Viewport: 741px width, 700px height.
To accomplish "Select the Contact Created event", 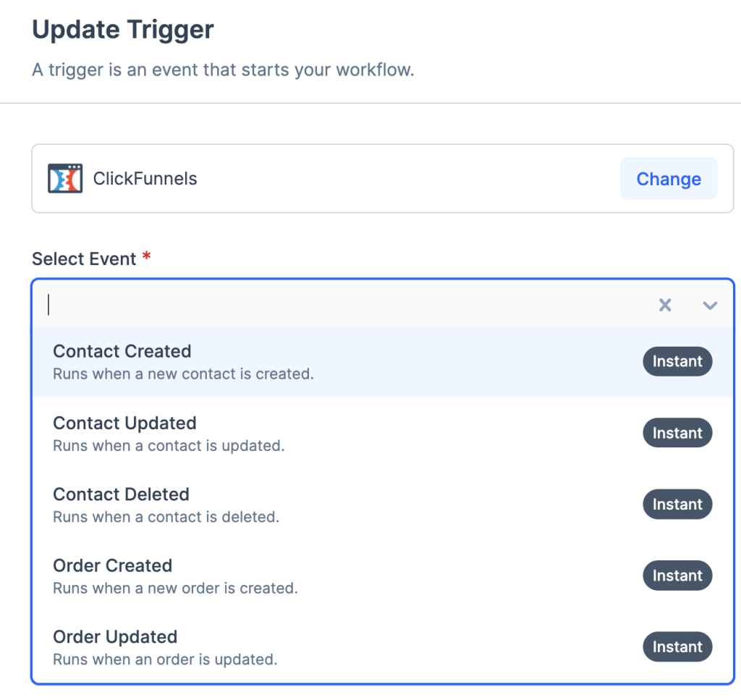I will (122, 352).
